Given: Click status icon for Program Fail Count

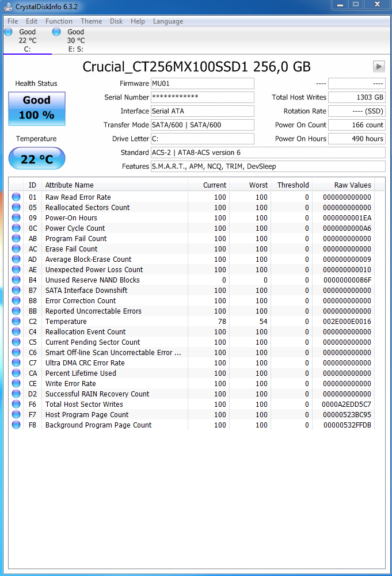Looking at the screenshot, I should (x=16, y=238).
